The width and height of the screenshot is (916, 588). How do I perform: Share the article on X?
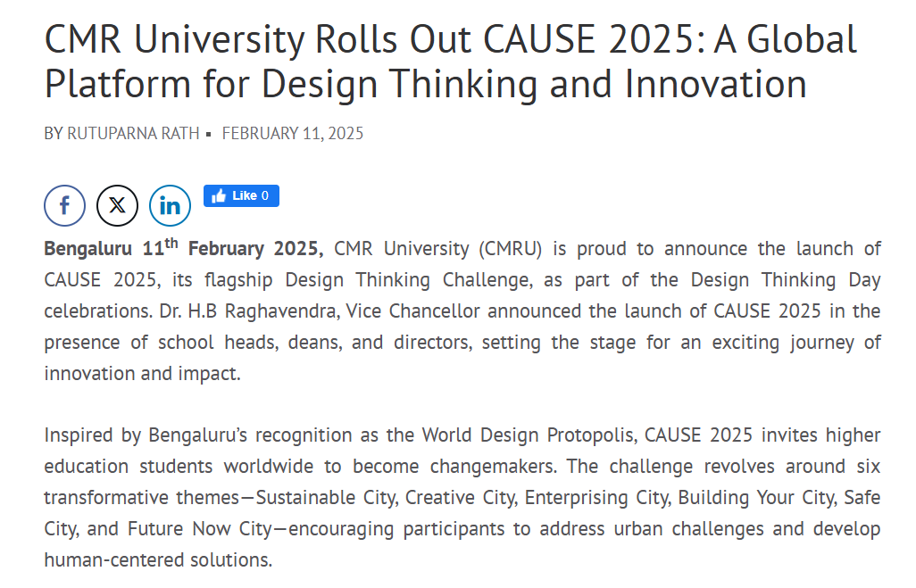117,206
